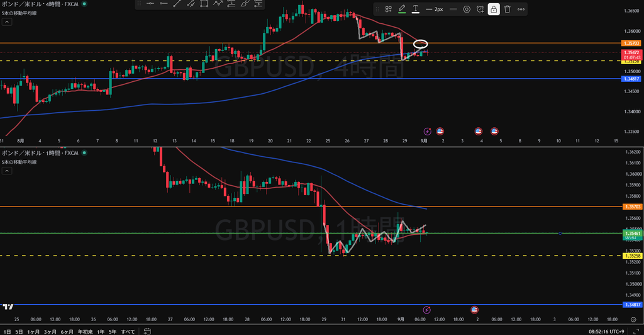Toggle the drawing lock button
This screenshot has height=335, width=644.
pos(494,9)
